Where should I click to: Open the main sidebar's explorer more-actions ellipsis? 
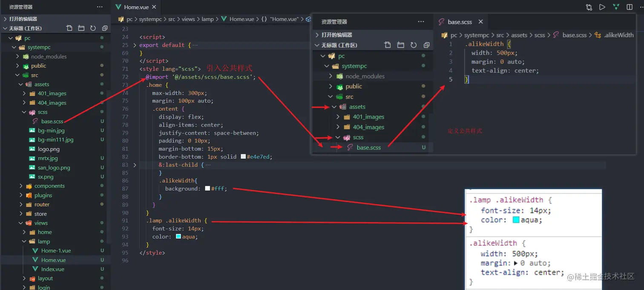(x=100, y=7)
